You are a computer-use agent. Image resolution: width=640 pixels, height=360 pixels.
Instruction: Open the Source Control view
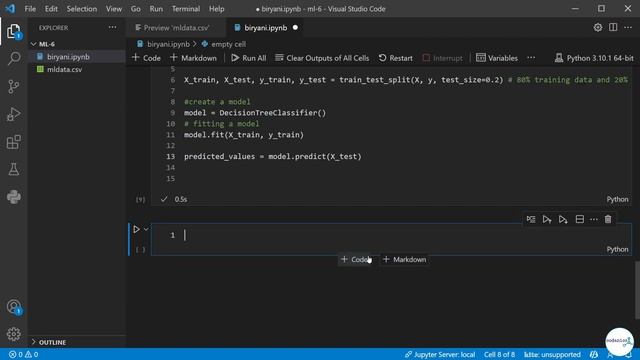tap(13, 86)
